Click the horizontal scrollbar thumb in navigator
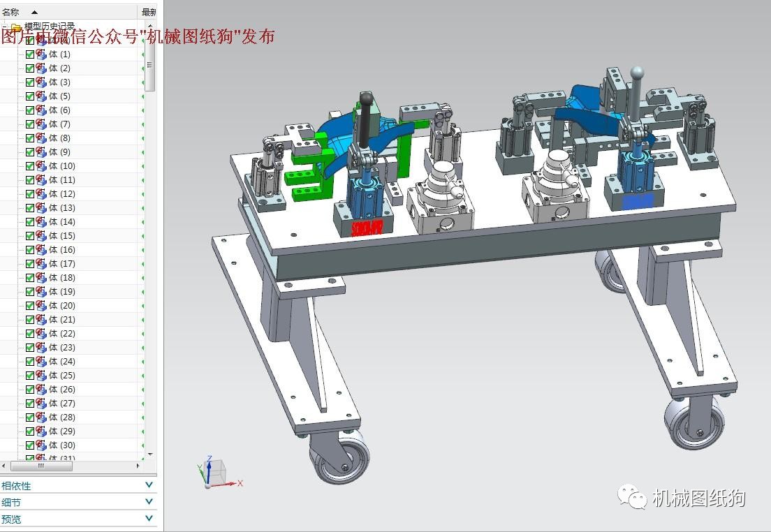The width and height of the screenshot is (771, 532). tap(41, 466)
